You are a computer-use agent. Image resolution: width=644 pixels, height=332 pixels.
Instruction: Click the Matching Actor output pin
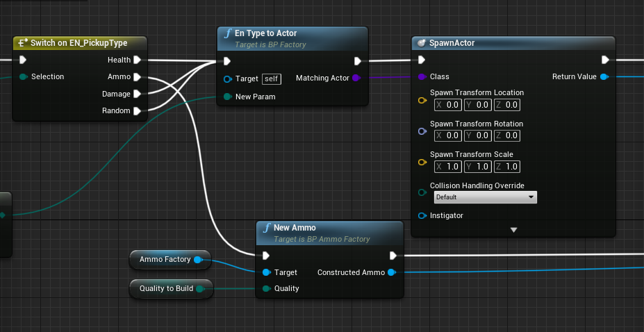pyautogui.click(x=356, y=78)
